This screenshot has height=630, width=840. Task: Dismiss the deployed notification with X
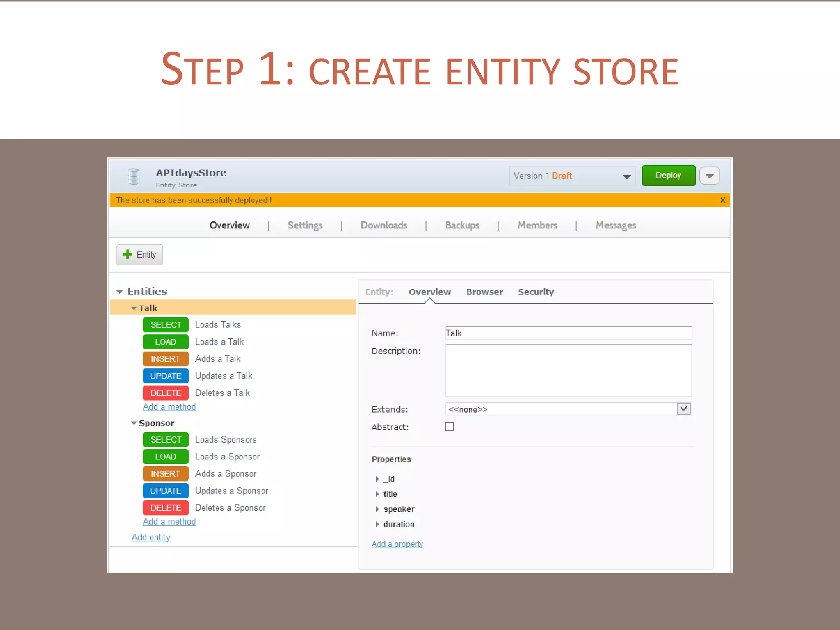point(722,200)
